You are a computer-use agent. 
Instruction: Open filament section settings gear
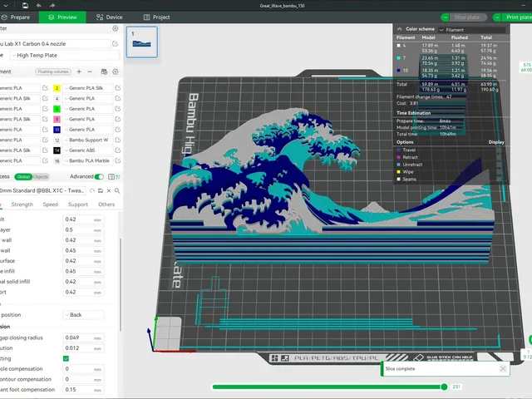coord(116,71)
